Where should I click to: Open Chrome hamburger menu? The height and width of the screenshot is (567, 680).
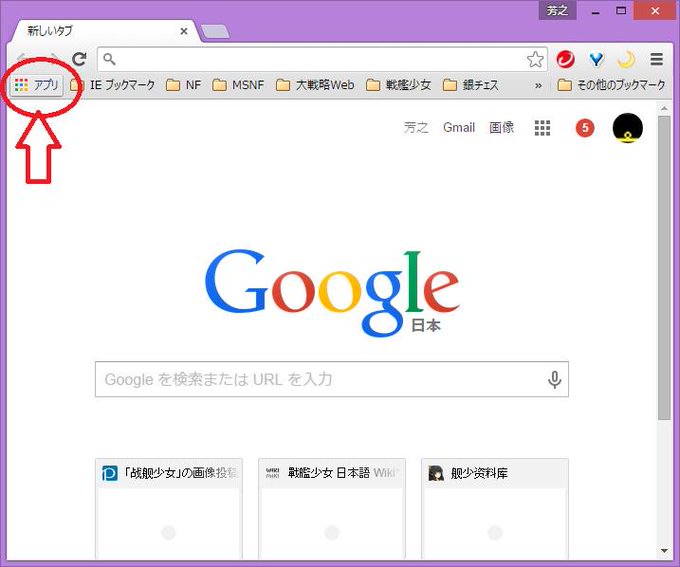pyautogui.click(x=657, y=59)
